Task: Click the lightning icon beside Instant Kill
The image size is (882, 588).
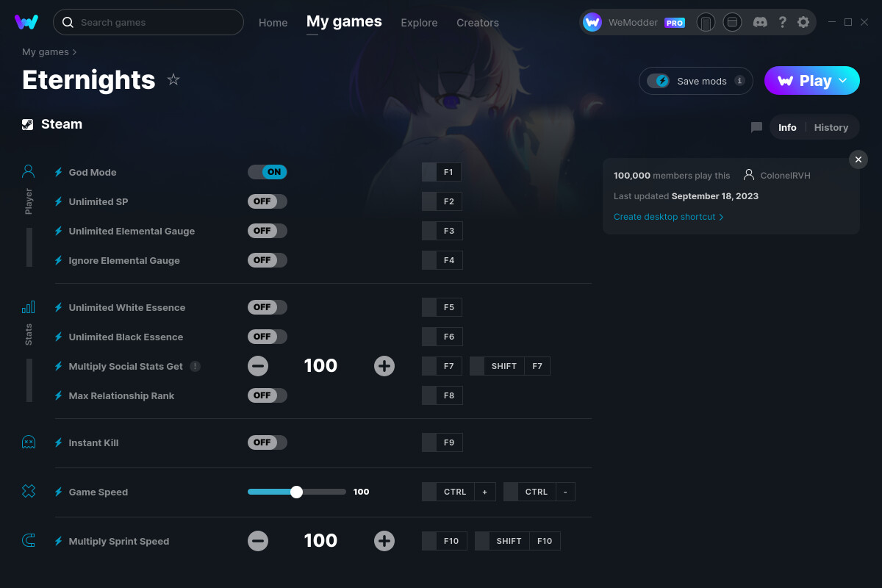Action: click(59, 442)
